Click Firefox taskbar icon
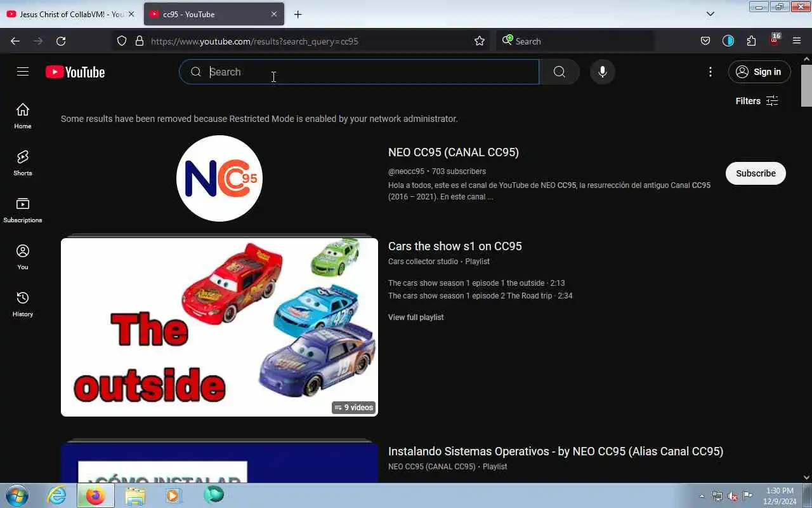 pos(95,495)
